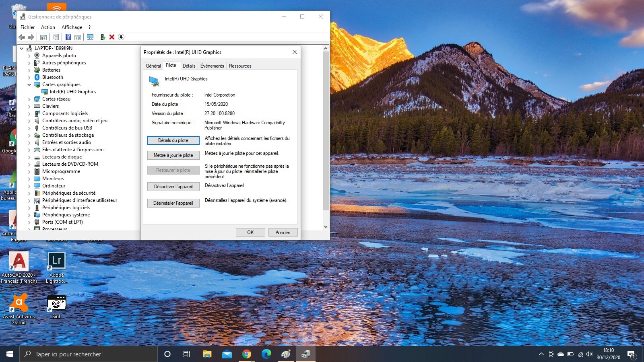Click show/hide console tree toolbar icon
Screen dimensions: 644x362
coord(43,37)
